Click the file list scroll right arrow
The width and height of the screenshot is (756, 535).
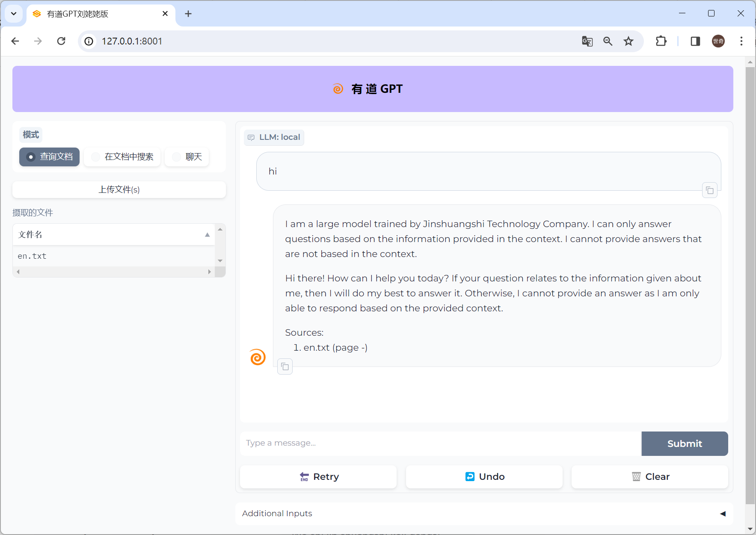click(x=209, y=272)
